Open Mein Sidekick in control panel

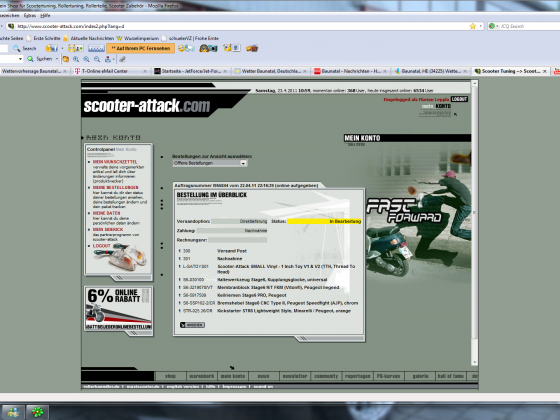pyautogui.click(x=108, y=230)
